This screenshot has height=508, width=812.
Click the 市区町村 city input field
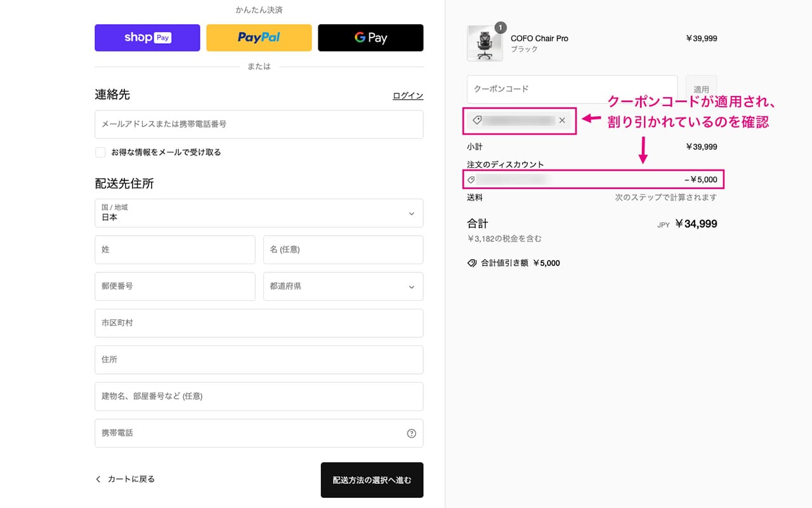(258, 323)
